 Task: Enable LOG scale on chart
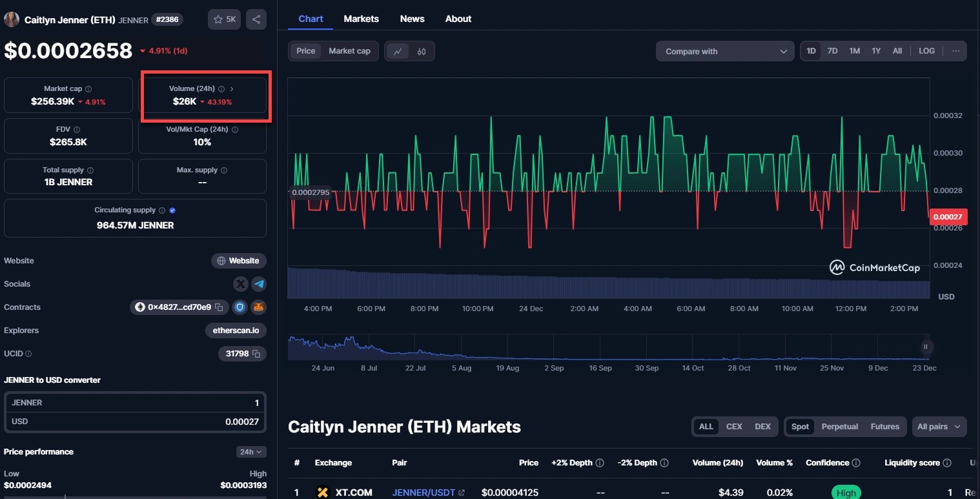pyautogui.click(x=926, y=51)
